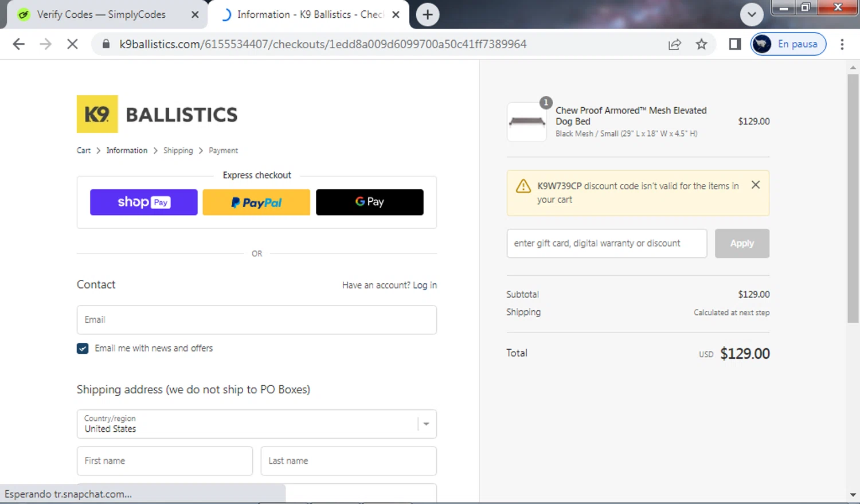The image size is (860, 504).
Task: Restore down the browser window
Action: (x=805, y=7)
